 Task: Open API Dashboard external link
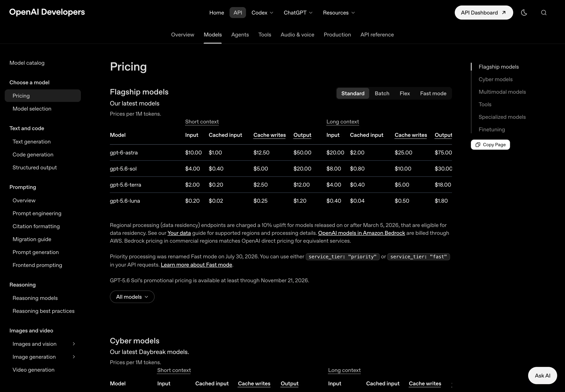[484, 13]
